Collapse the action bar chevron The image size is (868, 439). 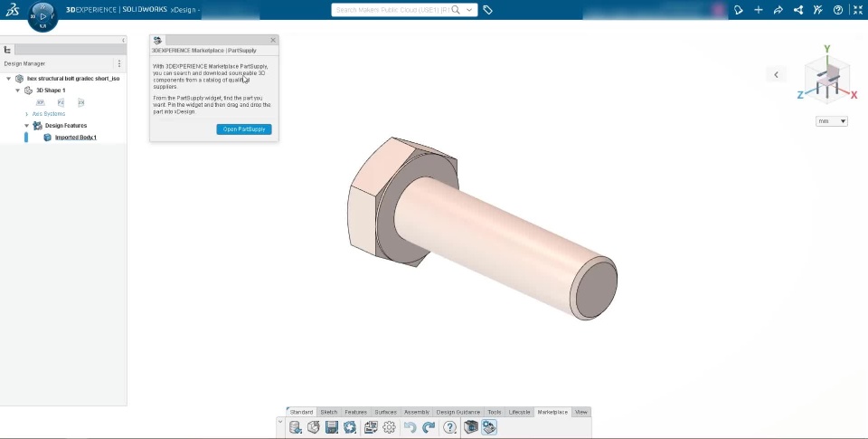pyautogui.click(x=280, y=422)
